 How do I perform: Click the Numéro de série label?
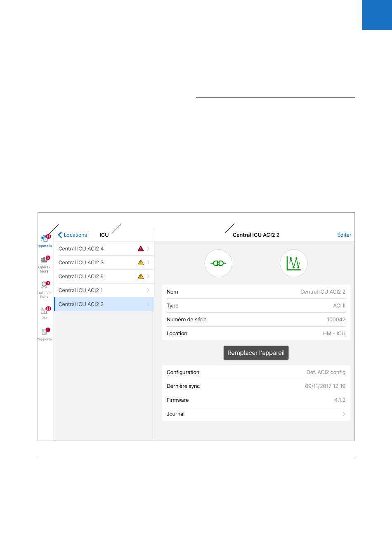pyautogui.click(x=187, y=320)
